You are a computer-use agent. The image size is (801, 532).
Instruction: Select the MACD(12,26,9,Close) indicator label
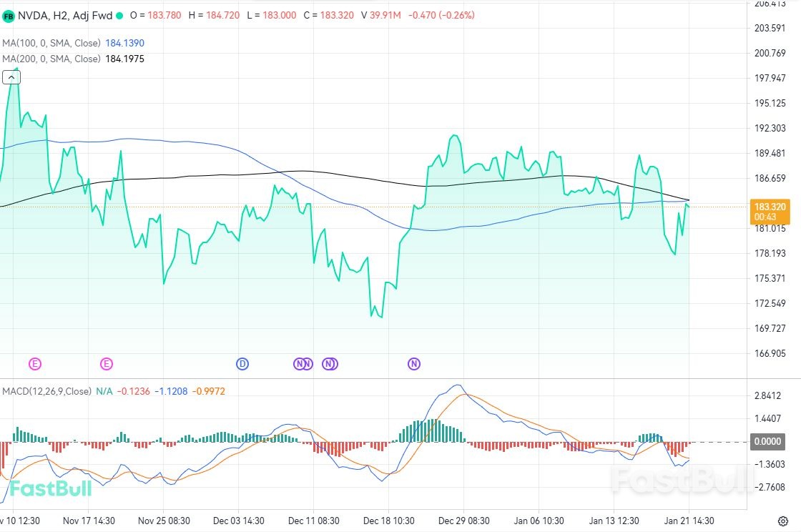pos(46,391)
